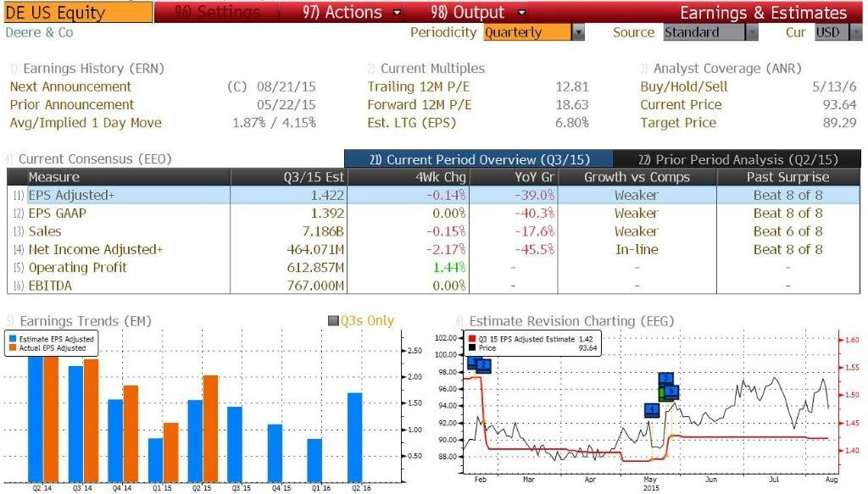The image size is (868, 494).
Task: Open the 98) Output dropdown menu
Action: (478, 12)
